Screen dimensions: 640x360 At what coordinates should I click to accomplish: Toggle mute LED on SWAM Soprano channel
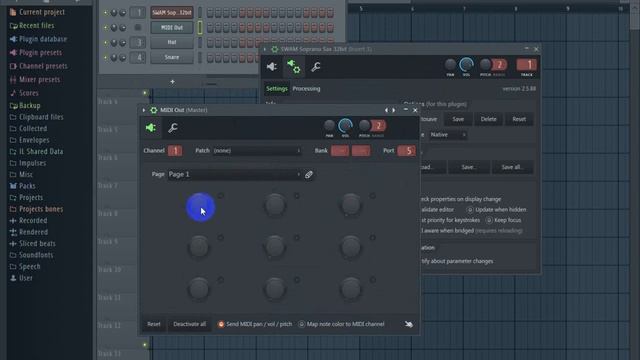point(106,13)
